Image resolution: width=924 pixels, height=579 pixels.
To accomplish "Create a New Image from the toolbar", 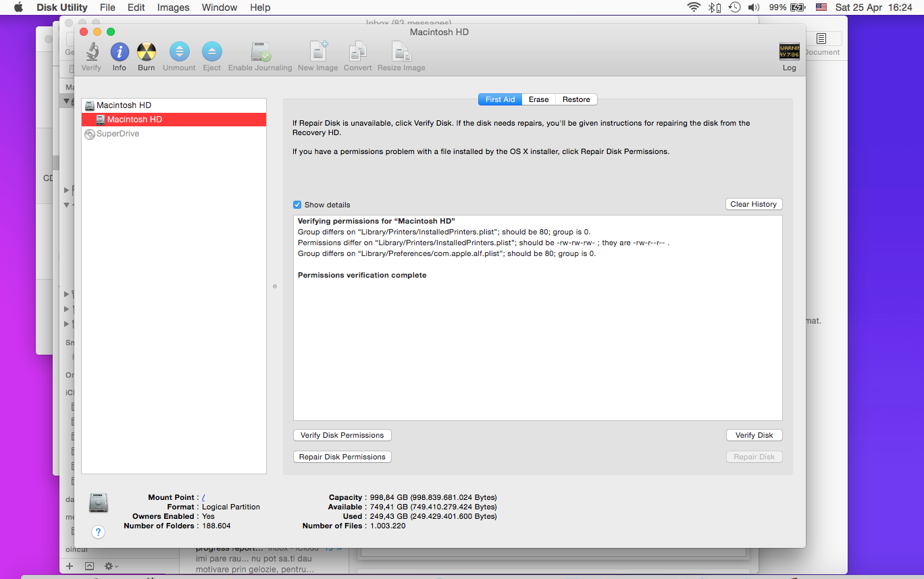I will pos(318,52).
